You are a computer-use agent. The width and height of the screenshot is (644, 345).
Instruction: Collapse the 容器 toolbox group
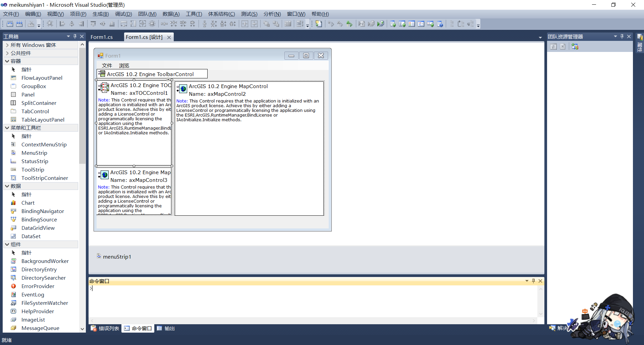pyautogui.click(x=7, y=61)
